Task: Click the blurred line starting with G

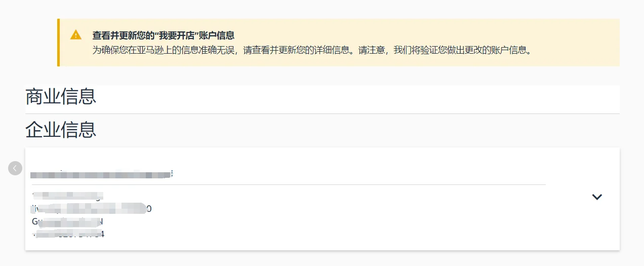Action: [68, 222]
